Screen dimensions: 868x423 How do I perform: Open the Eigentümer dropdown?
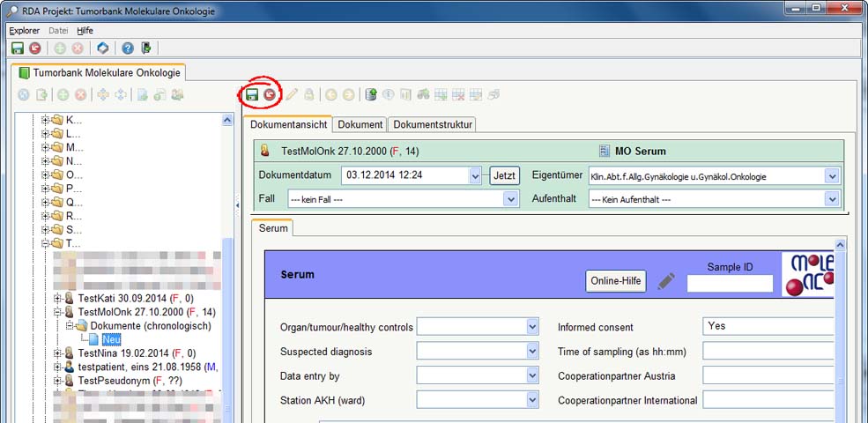[832, 176]
